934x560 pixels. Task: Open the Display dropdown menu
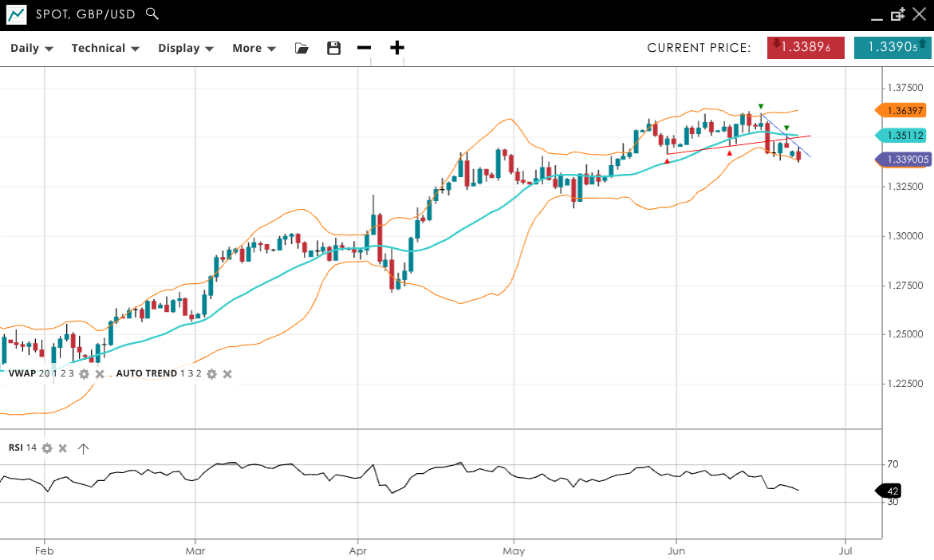pyautogui.click(x=186, y=48)
